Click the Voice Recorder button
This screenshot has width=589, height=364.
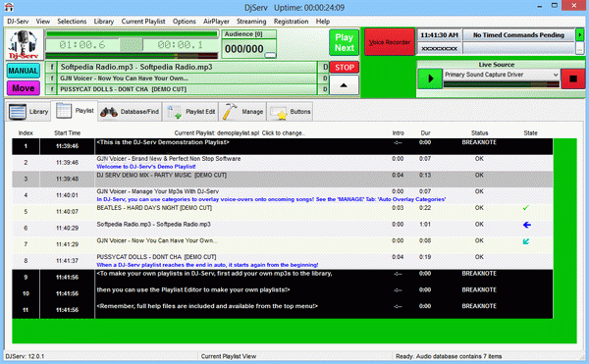(390, 42)
